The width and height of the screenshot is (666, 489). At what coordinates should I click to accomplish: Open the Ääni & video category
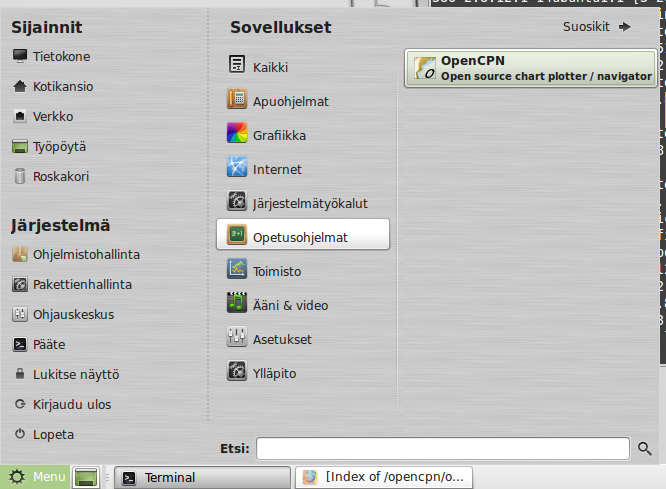[x=302, y=302]
